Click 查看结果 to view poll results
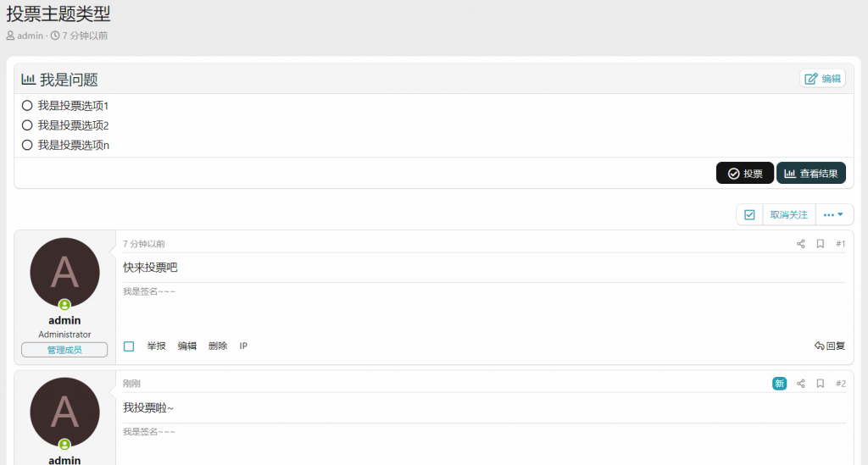The image size is (868, 465). tap(811, 174)
